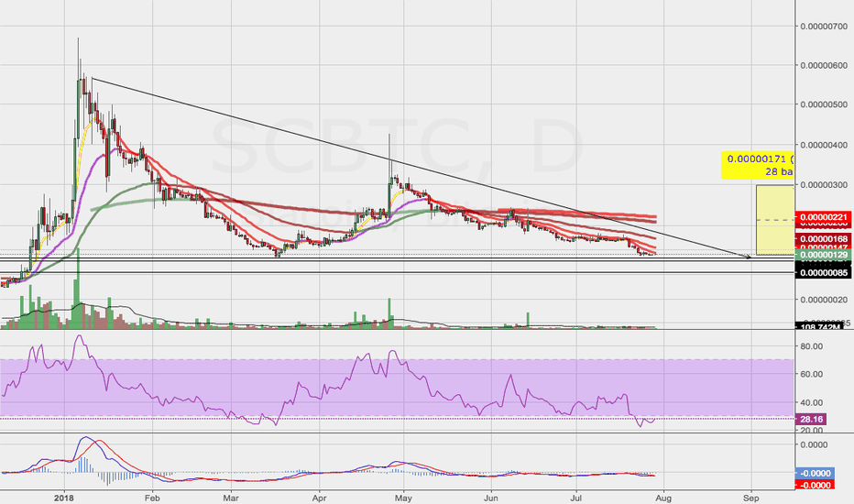The height and width of the screenshot is (504, 854).
Task: Select the pale yellow projection box
Action: tap(775, 220)
